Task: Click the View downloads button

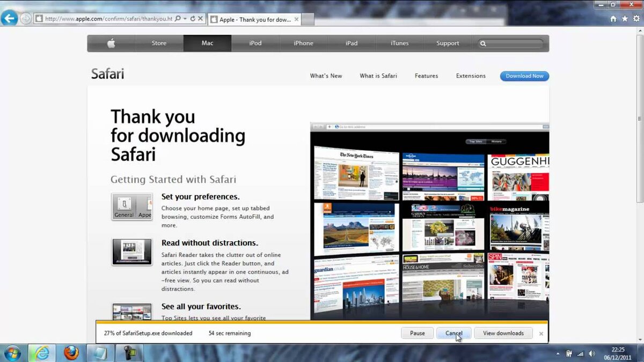Action: [503, 333]
